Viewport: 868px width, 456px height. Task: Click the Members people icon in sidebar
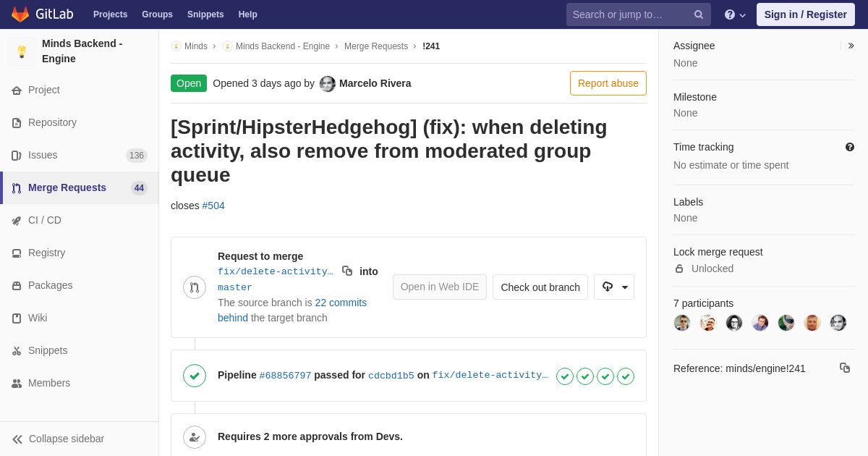coord(17,384)
